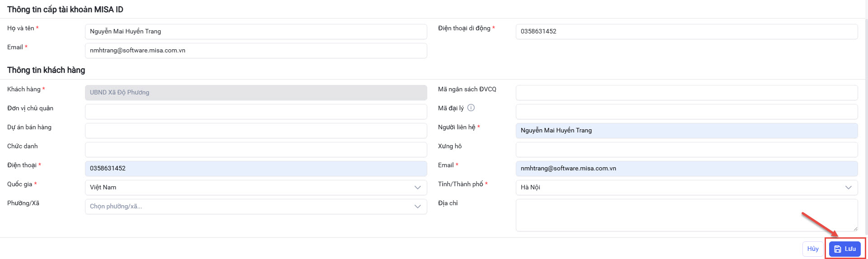
Task: Click the Lưu save button
Action: tap(844, 249)
